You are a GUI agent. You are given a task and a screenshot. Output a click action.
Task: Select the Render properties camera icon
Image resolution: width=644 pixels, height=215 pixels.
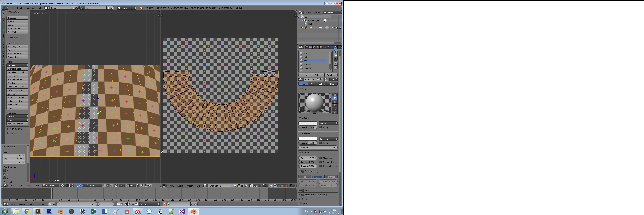tap(307, 47)
